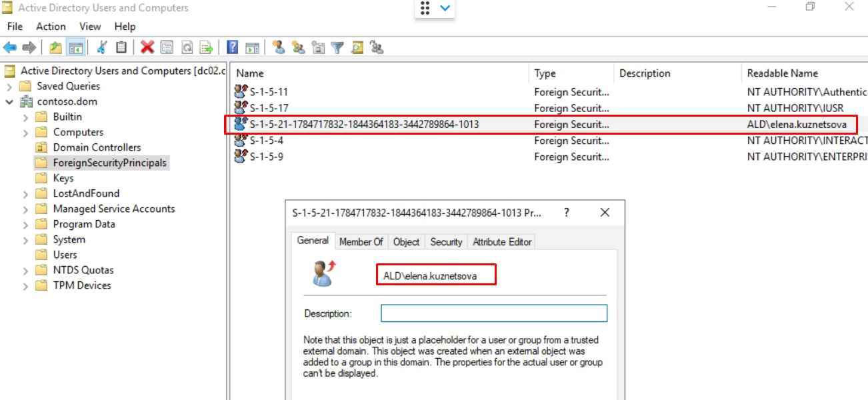Click the Back arrow toolbar icon
This screenshot has height=400, width=868.
tap(10, 47)
